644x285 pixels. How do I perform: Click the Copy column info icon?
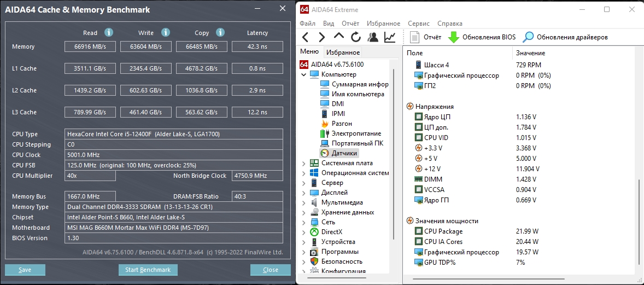coord(220,32)
